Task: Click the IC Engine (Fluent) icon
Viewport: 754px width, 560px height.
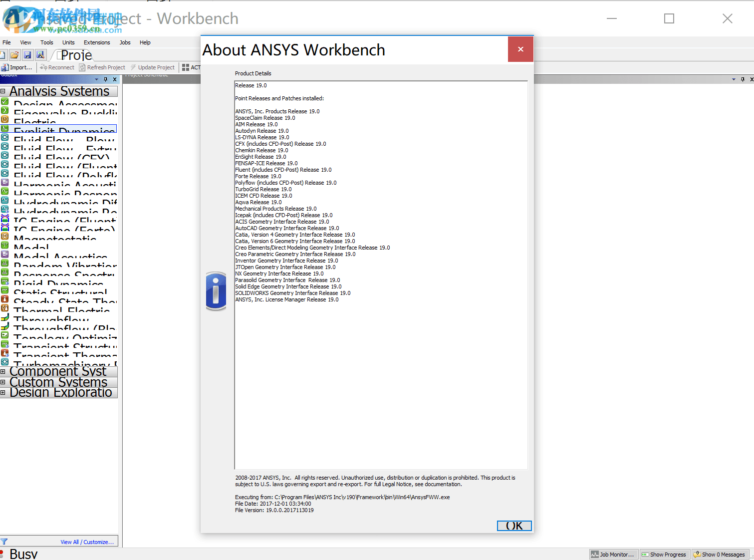Action: pos(5,218)
